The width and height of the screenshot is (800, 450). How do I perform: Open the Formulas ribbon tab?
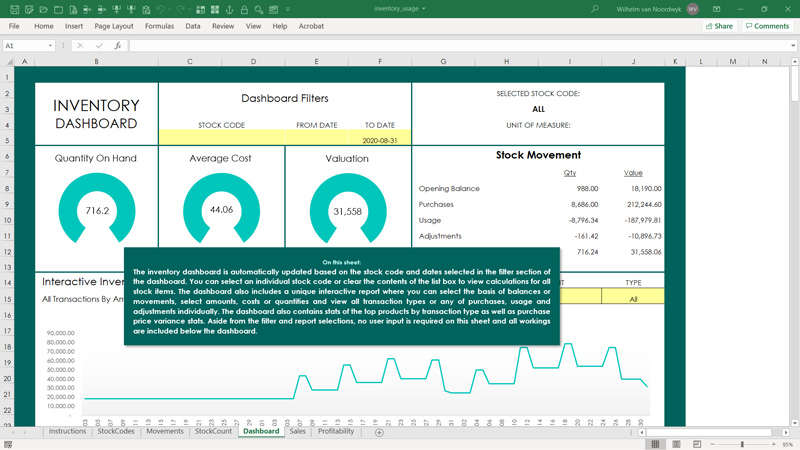click(159, 26)
